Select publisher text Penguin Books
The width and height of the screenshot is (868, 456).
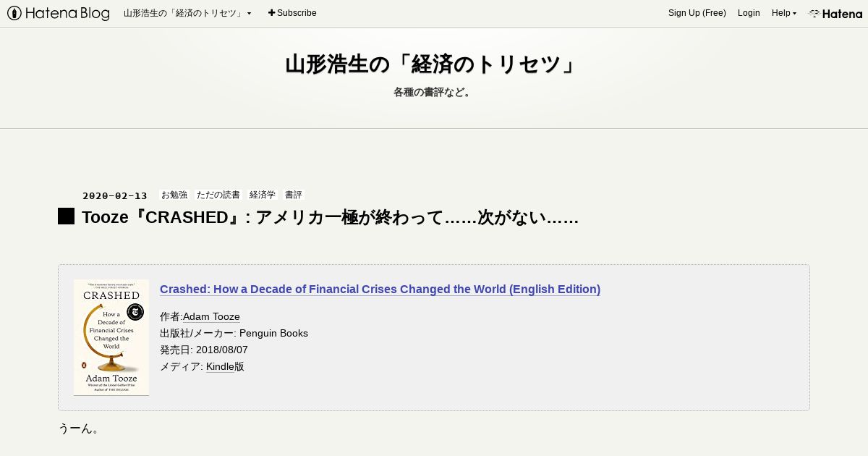point(273,333)
